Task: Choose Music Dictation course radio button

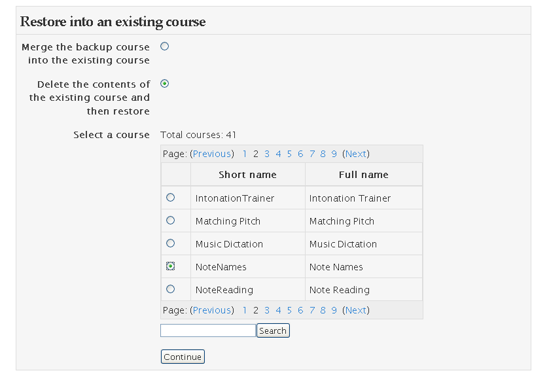Action: tap(171, 243)
